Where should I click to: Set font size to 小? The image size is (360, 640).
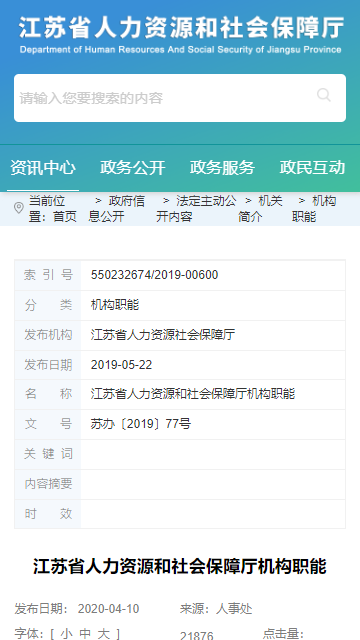coord(67,634)
